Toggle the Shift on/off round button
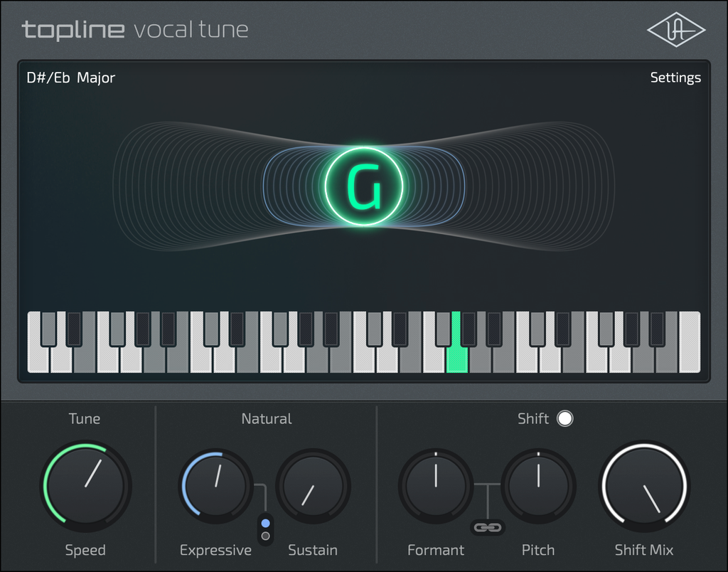This screenshot has width=728, height=572. (x=565, y=418)
